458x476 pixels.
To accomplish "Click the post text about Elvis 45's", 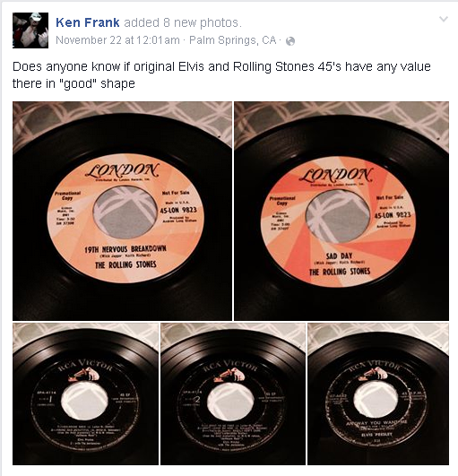I will point(221,74).
